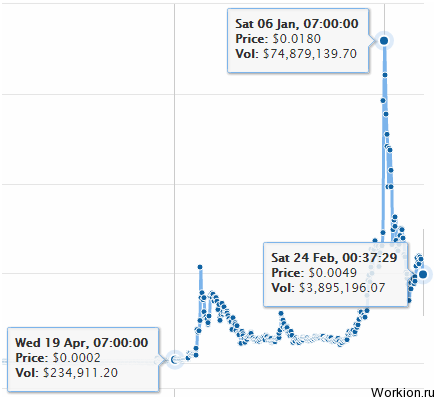Click the Sat 06 Jan, 07:00:00 heading

(297, 24)
